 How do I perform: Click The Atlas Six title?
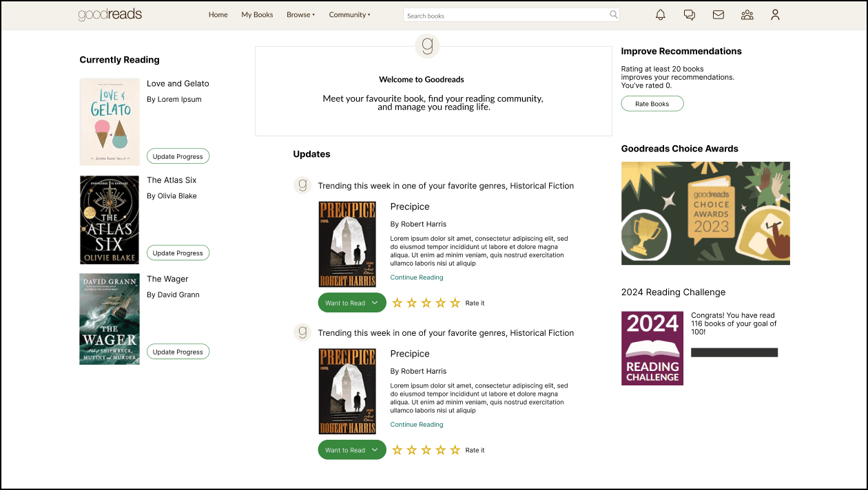pyautogui.click(x=172, y=180)
